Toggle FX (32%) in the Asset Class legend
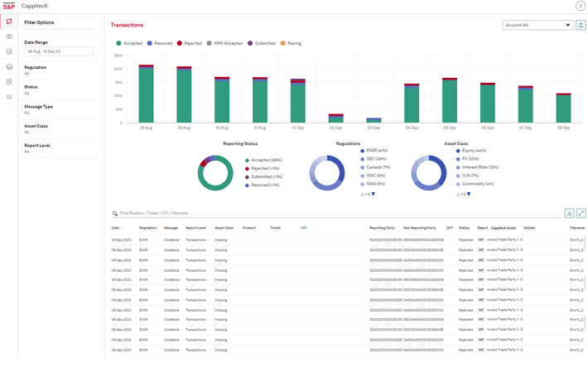 467,158
